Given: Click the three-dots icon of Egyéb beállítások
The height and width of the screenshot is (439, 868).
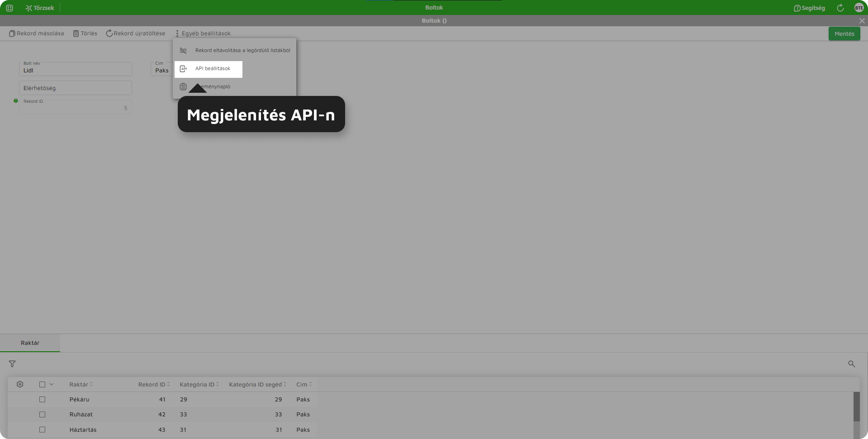Looking at the screenshot, I should click(177, 33).
